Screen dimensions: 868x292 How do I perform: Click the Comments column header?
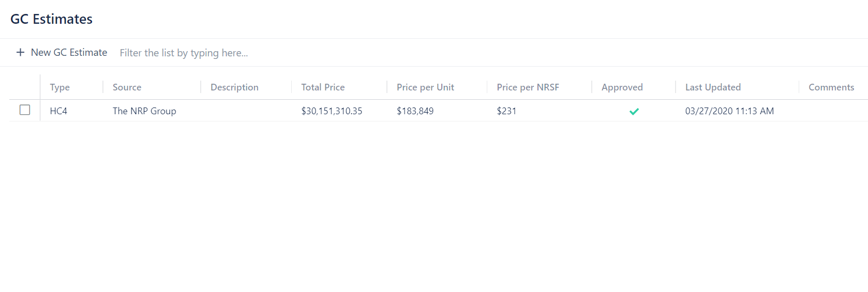click(831, 87)
